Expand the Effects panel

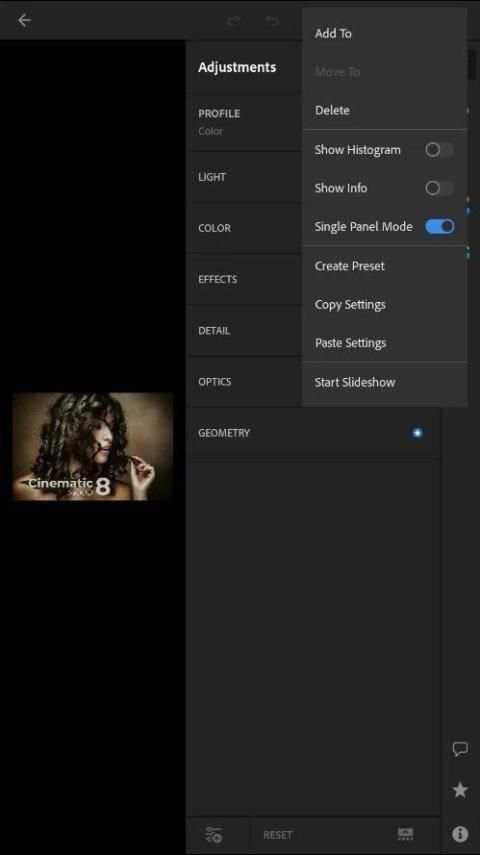point(244,279)
